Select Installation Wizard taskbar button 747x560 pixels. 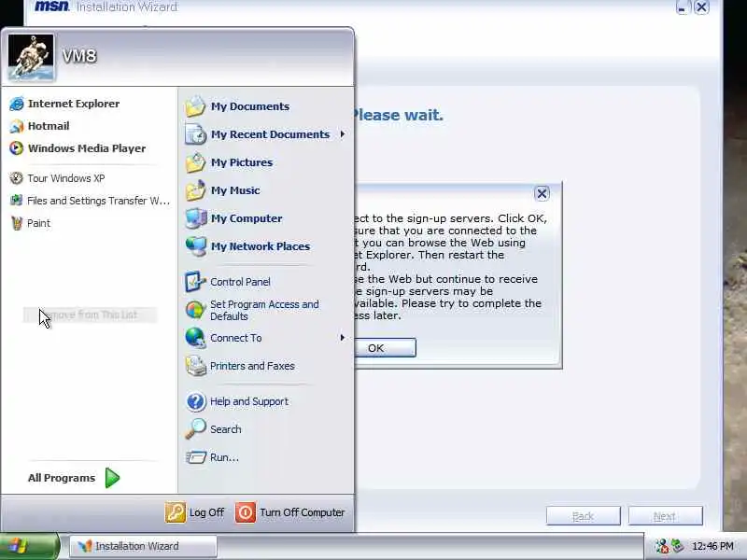tap(144, 546)
